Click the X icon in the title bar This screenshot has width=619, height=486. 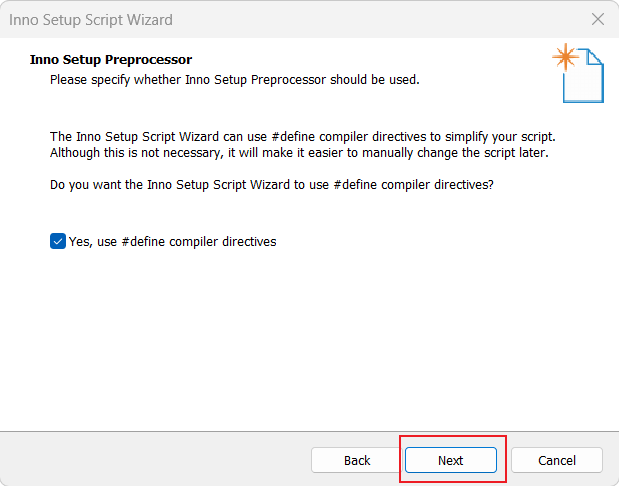[598, 19]
